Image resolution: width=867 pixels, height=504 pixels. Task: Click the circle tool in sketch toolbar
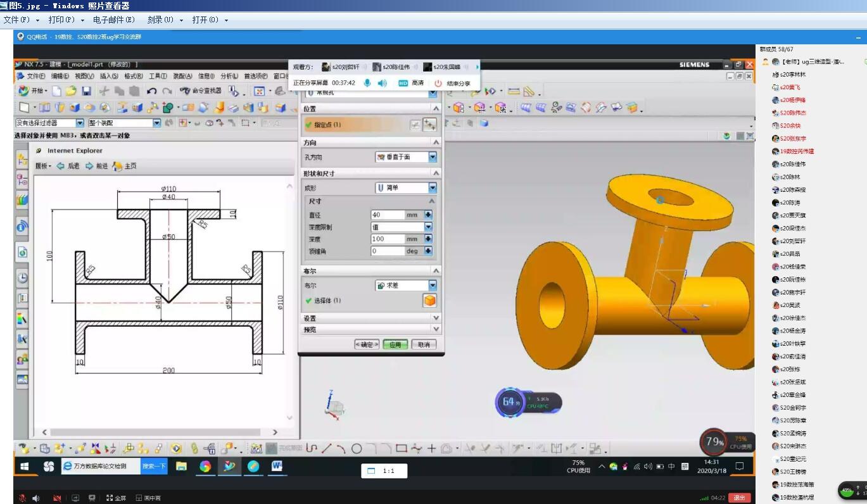coord(357,449)
